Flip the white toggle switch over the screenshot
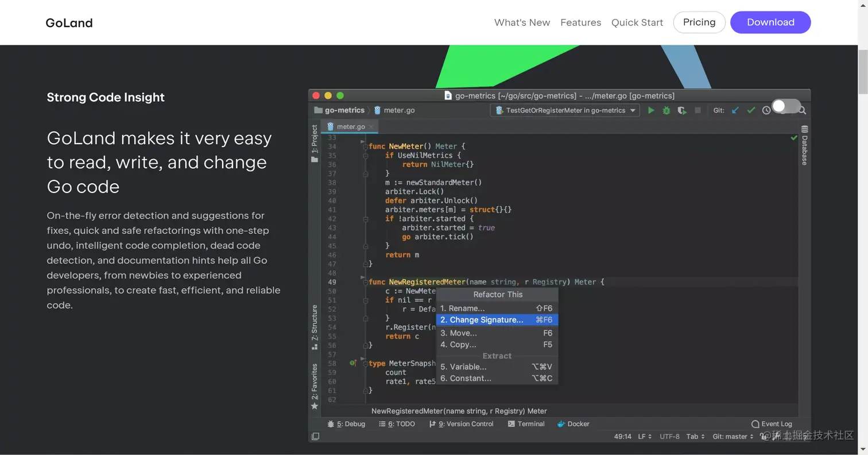Image resolution: width=868 pixels, height=455 pixels. pos(786,106)
